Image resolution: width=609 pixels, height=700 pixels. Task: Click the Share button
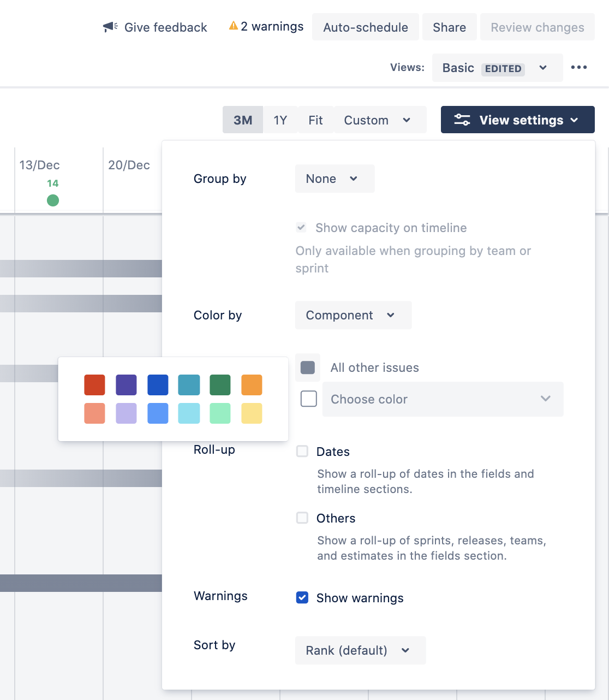tap(449, 27)
